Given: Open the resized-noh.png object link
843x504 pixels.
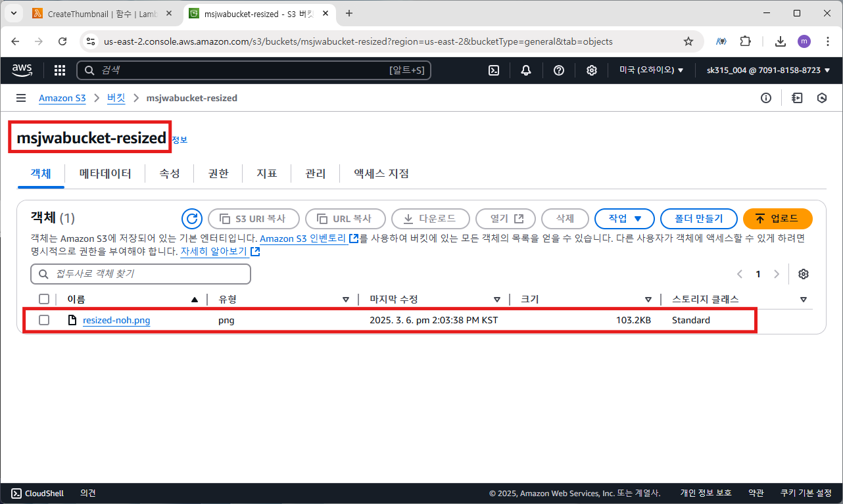Looking at the screenshot, I should (x=116, y=321).
